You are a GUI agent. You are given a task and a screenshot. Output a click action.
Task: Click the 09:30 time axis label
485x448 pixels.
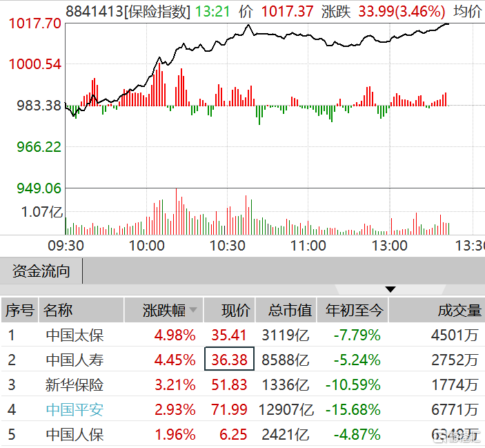click(x=66, y=246)
